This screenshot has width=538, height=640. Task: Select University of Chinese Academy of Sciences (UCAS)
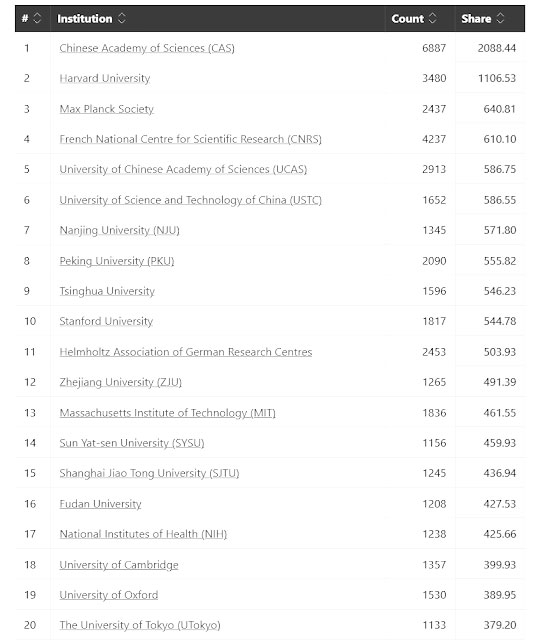coord(183,169)
